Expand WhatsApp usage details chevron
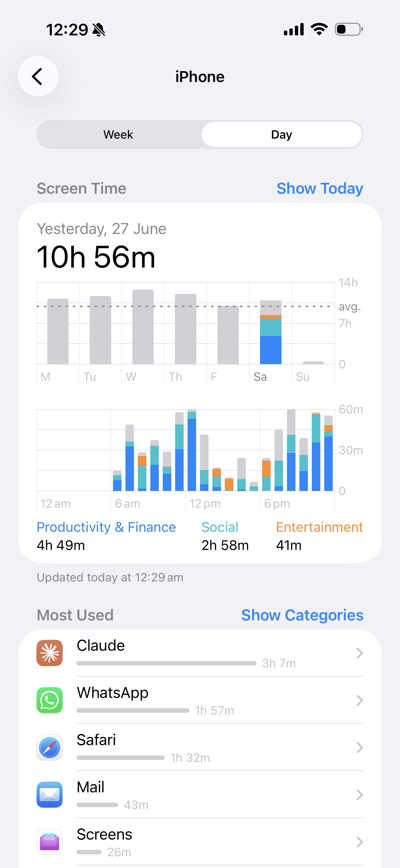Screen dimensions: 400x868 [x=359, y=700]
